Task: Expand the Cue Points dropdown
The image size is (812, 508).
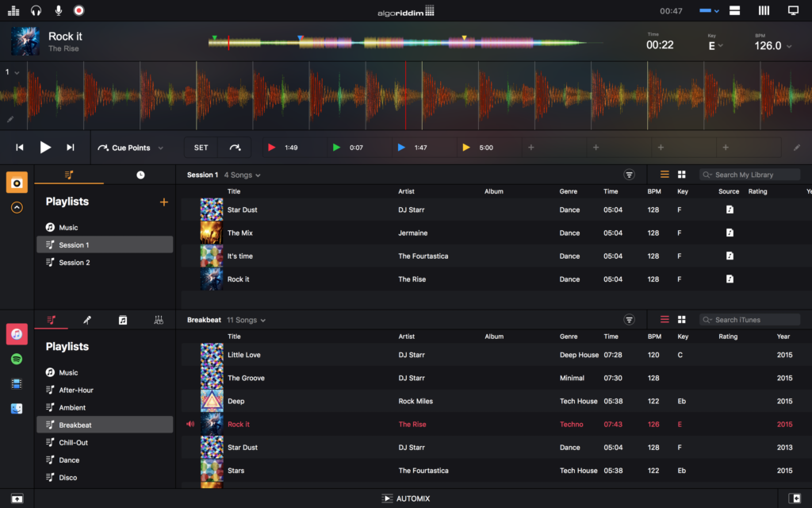Action: point(131,148)
